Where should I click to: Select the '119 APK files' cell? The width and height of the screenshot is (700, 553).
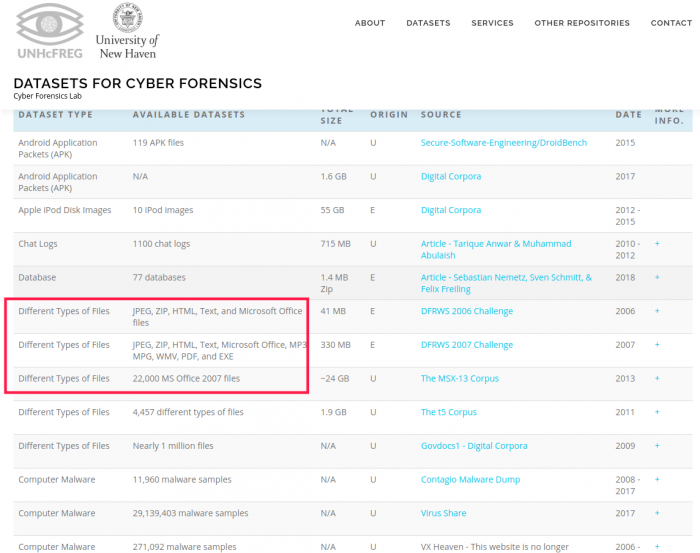click(x=158, y=143)
